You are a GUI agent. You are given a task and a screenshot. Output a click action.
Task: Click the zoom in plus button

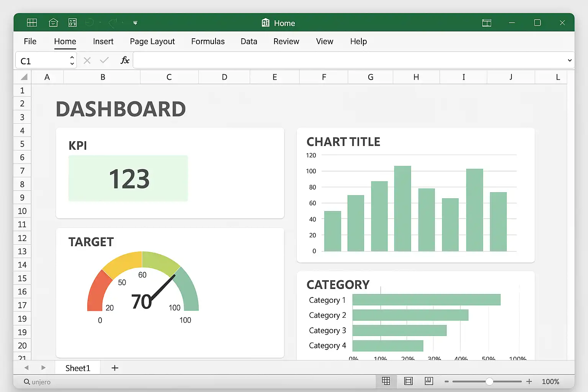(529, 381)
